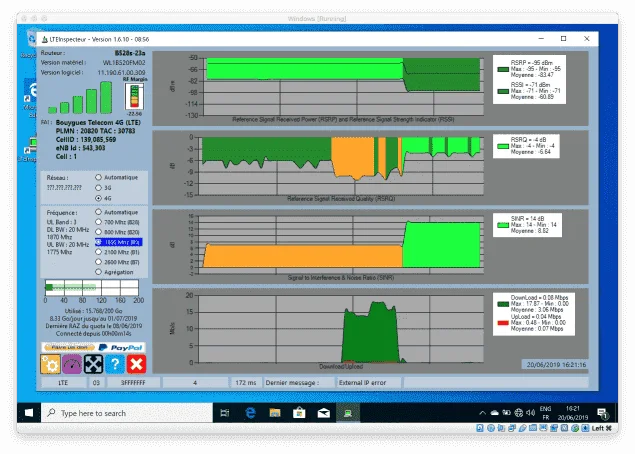Click the VirtualBox hard disk indicator icon
635x454 pixels.
(x=480, y=428)
